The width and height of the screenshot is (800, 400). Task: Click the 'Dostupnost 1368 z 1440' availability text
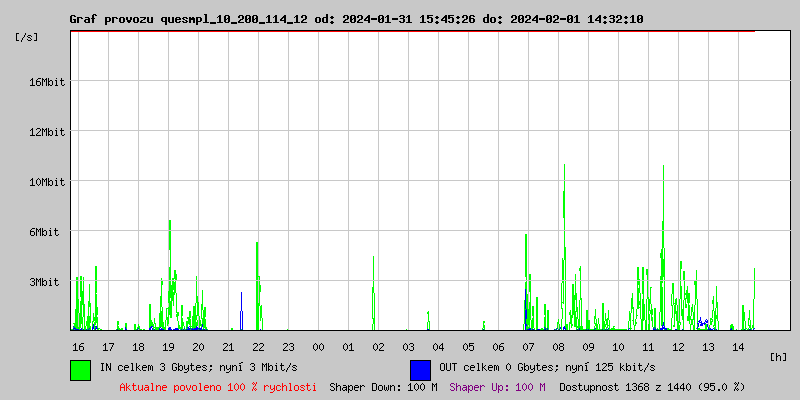pyautogui.click(x=652, y=386)
